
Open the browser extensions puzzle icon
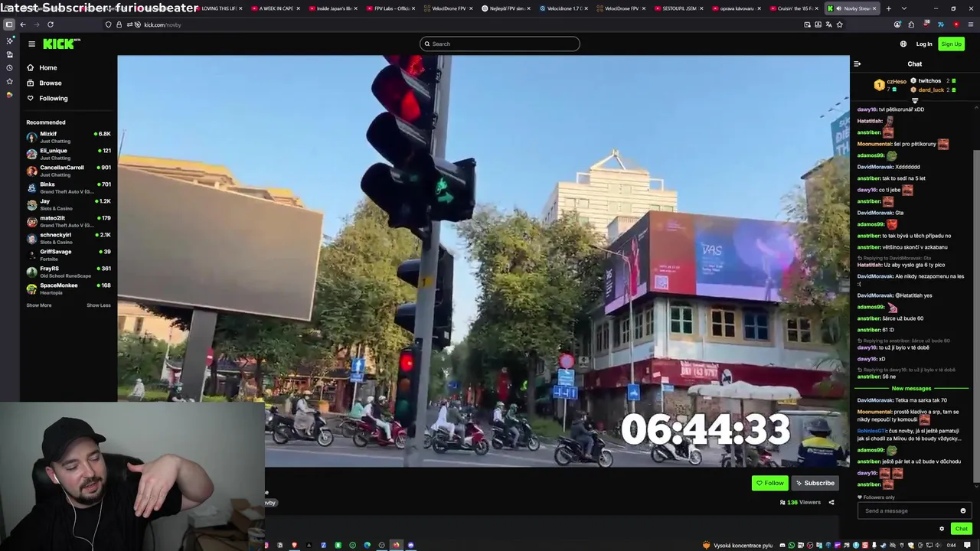tap(912, 24)
